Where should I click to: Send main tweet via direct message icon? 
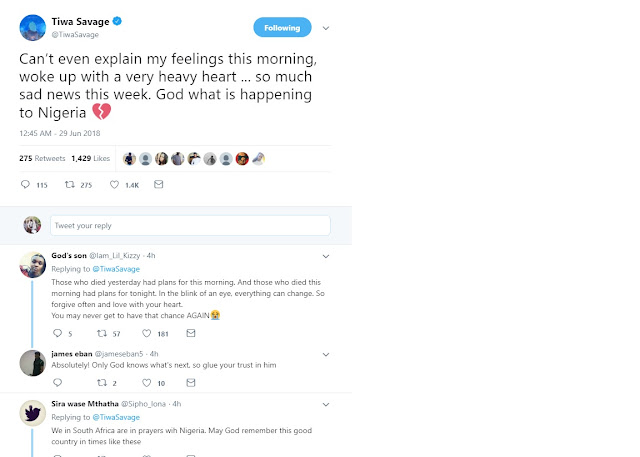point(158,185)
